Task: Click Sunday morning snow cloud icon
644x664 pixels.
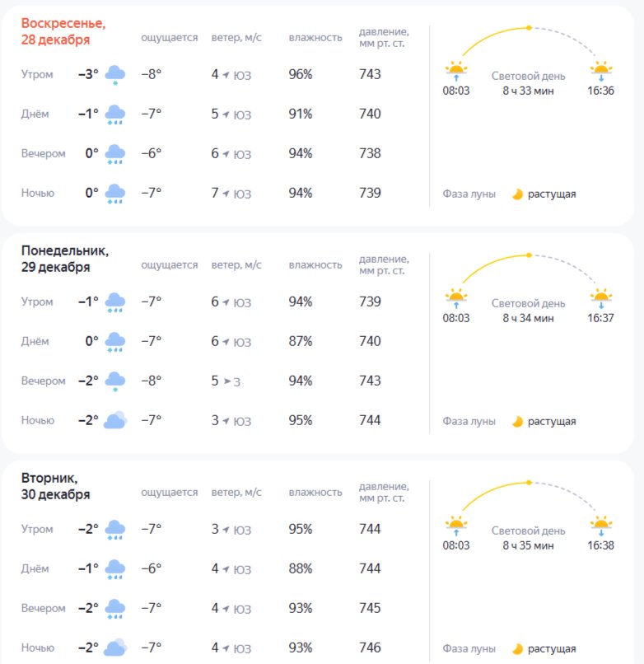Action: (x=114, y=75)
